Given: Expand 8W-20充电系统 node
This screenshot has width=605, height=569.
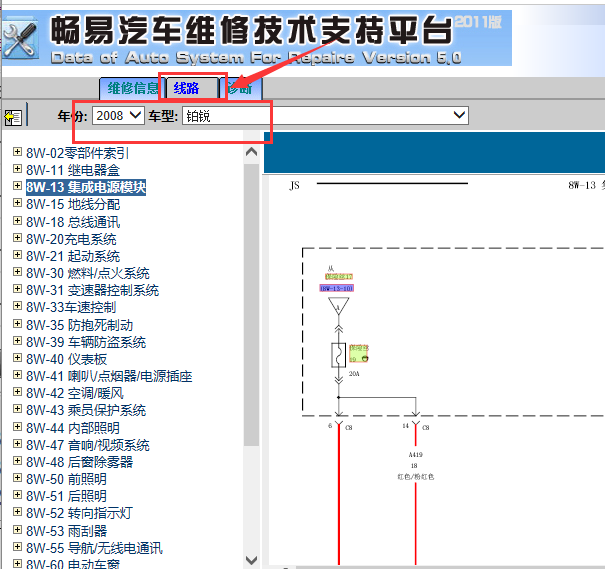Looking at the screenshot, I should pyautogui.click(x=17, y=238).
